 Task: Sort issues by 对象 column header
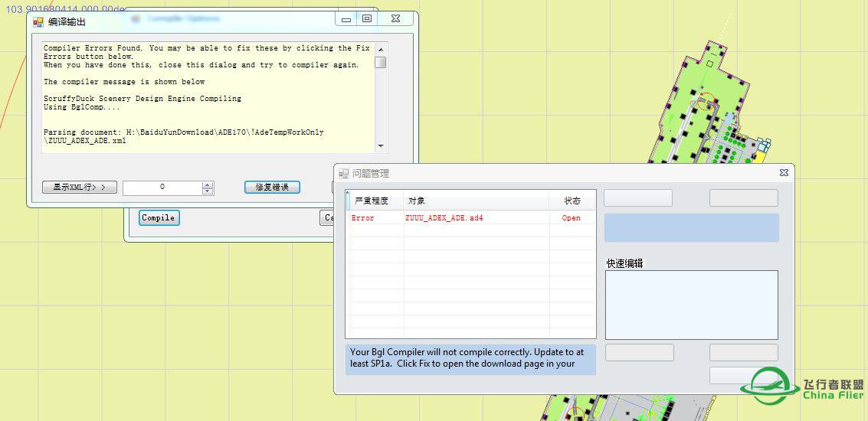point(477,201)
